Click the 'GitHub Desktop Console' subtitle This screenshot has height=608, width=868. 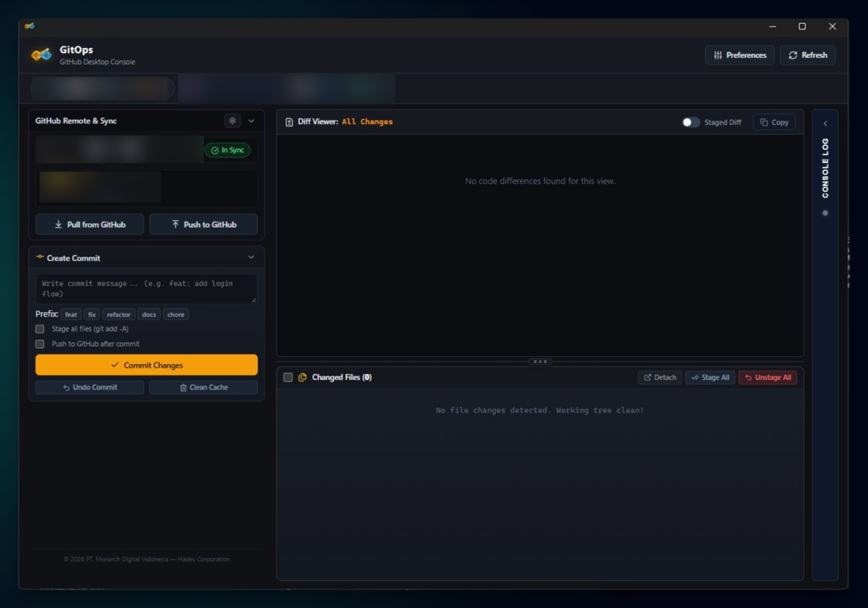[97, 62]
